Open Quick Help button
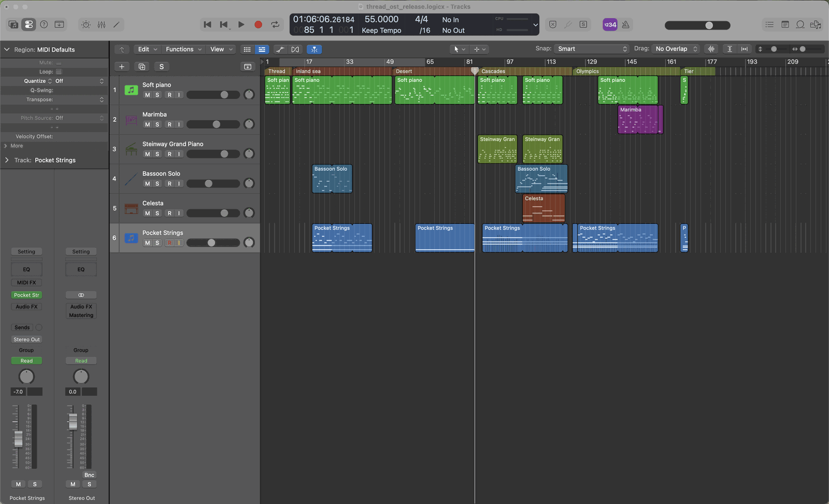 tap(44, 24)
